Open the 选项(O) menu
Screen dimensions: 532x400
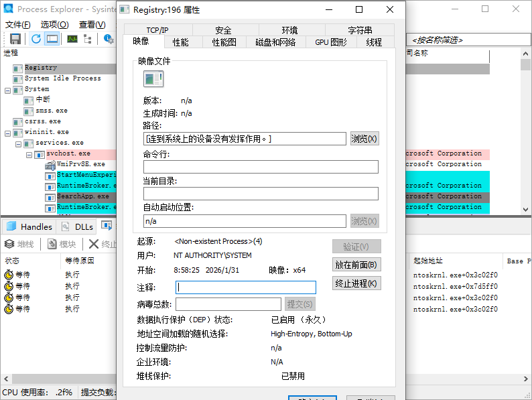[54, 25]
